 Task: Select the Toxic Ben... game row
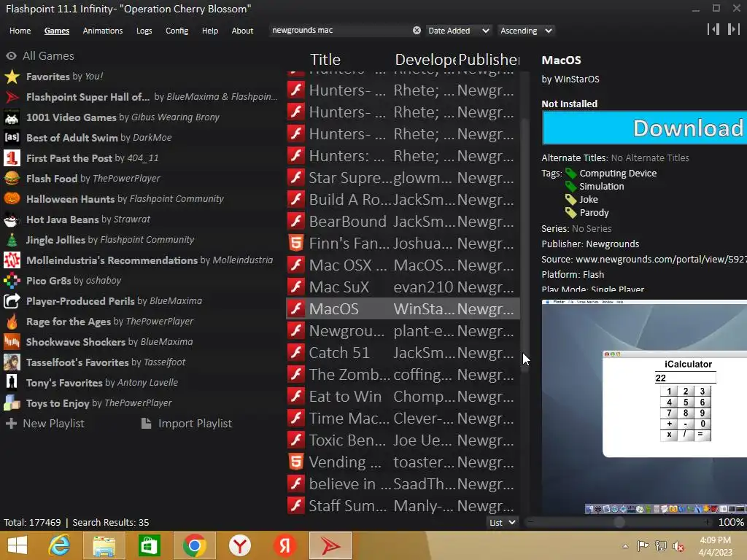click(403, 440)
